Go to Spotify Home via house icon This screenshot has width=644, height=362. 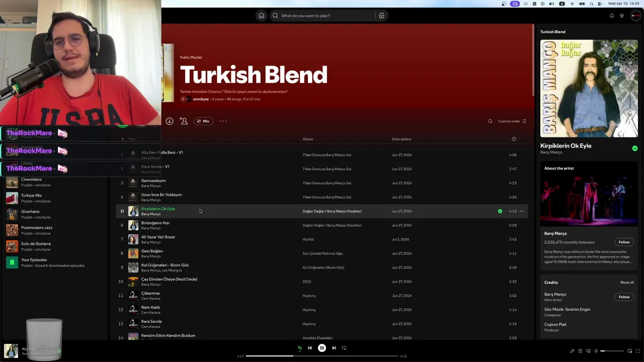coord(261,16)
